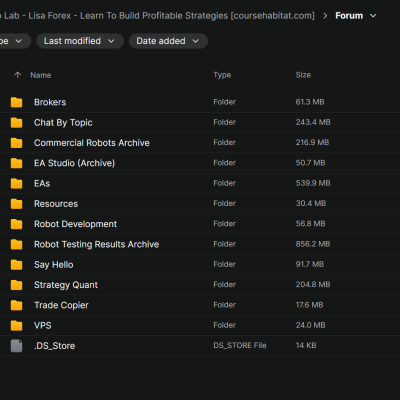The width and height of the screenshot is (400, 400).
Task: Click the breadcrumb separator chevron before Forum
Action: (x=325, y=16)
